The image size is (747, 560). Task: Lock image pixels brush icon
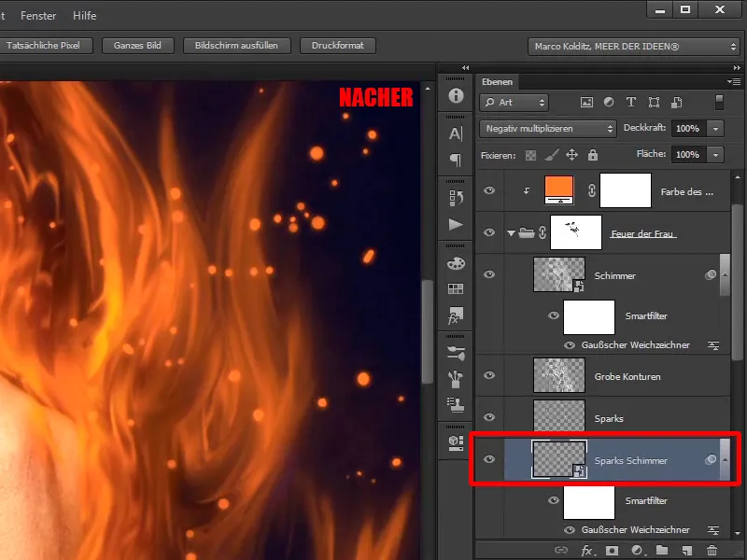[x=551, y=155]
